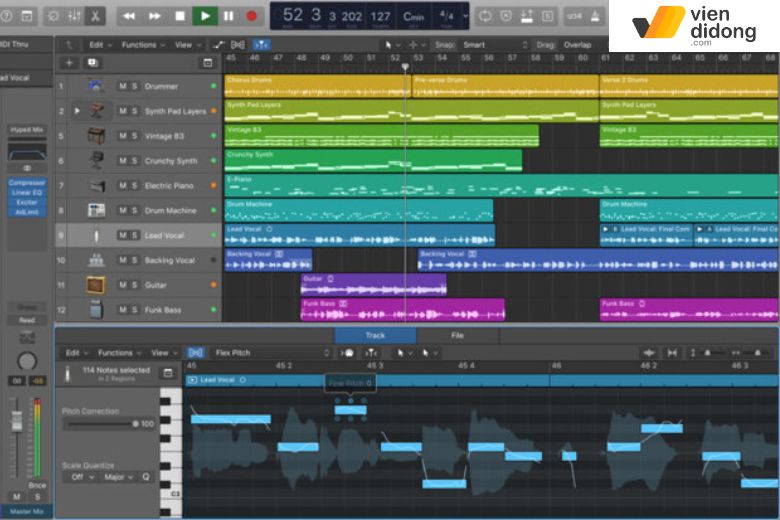Click the Q quantize button

point(146,477)
